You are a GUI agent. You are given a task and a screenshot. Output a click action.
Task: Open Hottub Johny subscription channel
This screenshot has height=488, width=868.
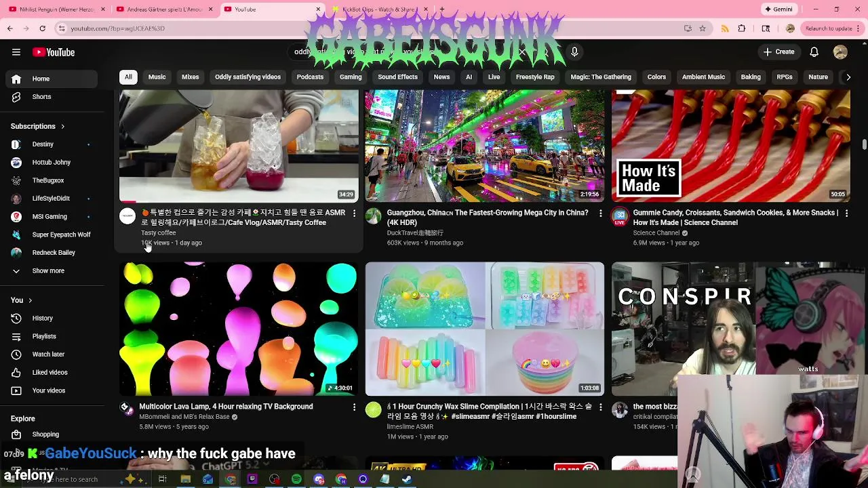[51, 163]
